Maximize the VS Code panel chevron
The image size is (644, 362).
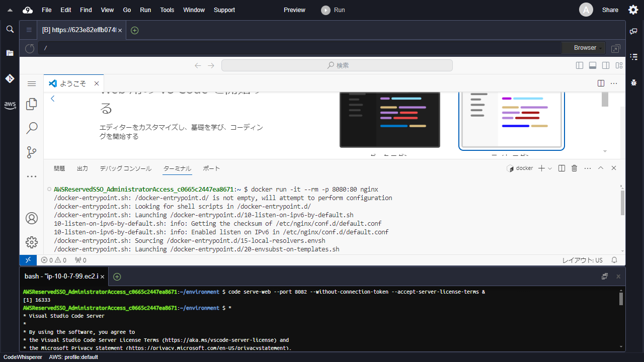[601, 168]
